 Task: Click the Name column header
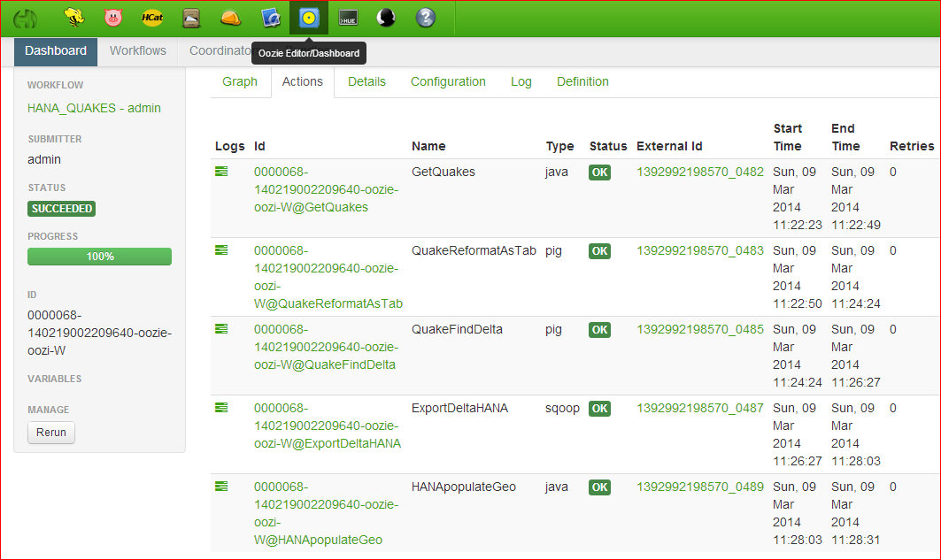(428, 146)
